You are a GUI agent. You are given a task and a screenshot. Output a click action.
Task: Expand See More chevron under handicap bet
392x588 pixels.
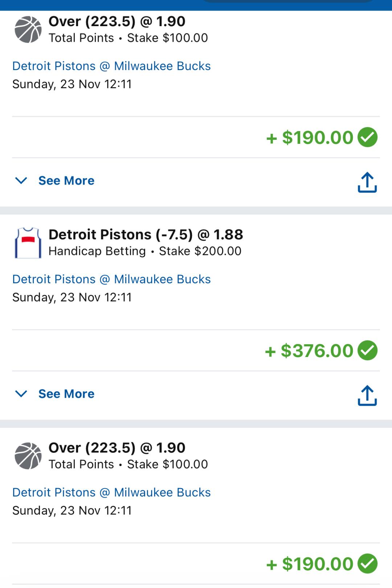click(x=21, y=394)
